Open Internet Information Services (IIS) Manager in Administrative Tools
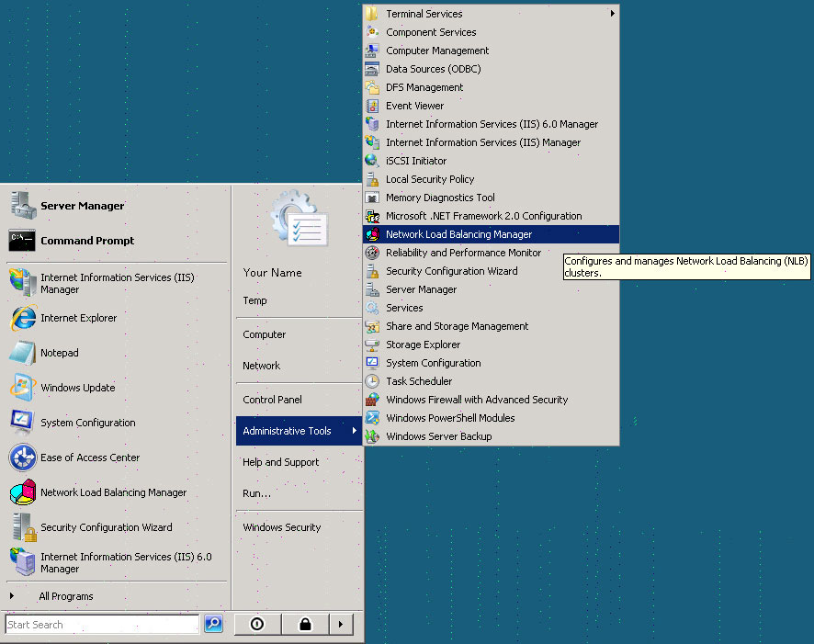The height and width of the screenshot is (644, 814). point(492,142)
